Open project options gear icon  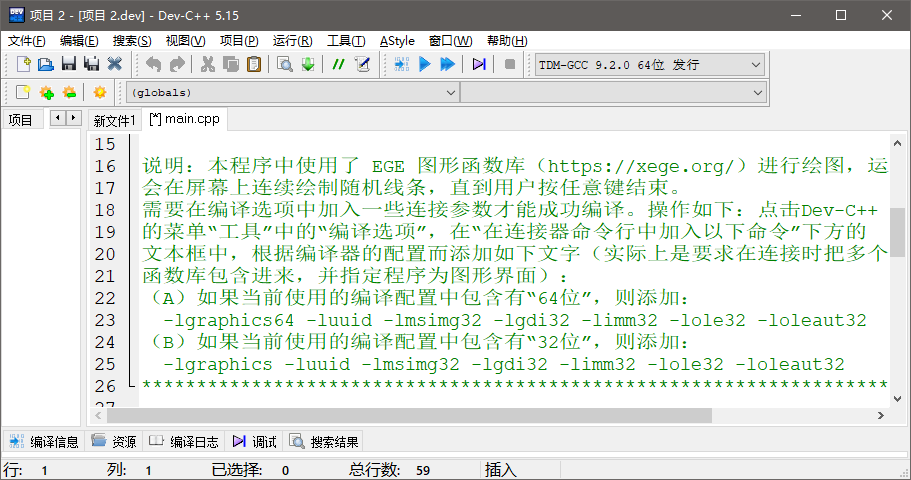click(100, 92)
